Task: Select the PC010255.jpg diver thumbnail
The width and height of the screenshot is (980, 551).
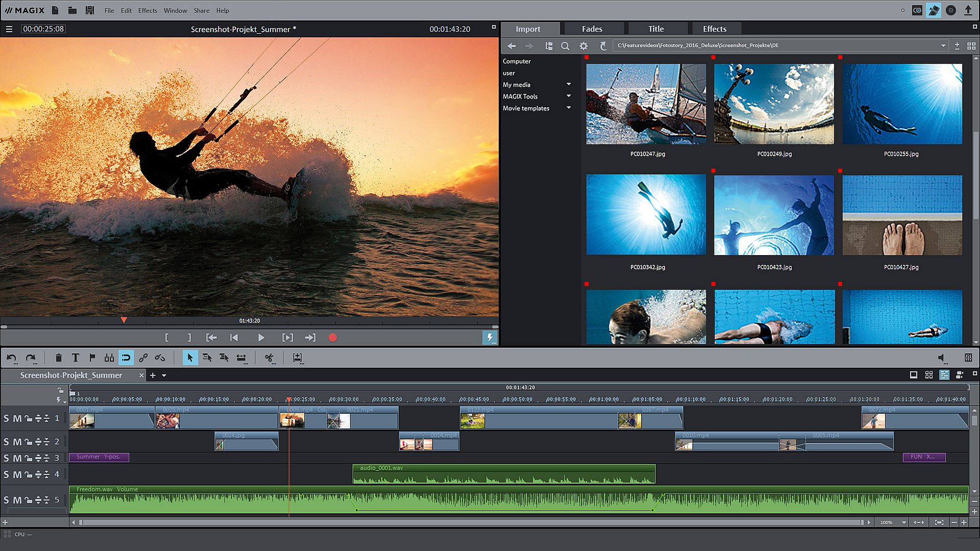Action: (902, 104)
